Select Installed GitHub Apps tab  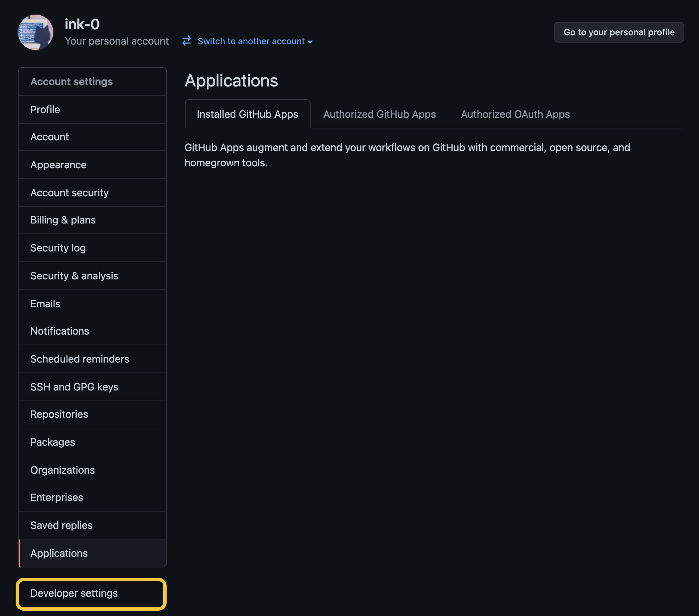(247, 114)
